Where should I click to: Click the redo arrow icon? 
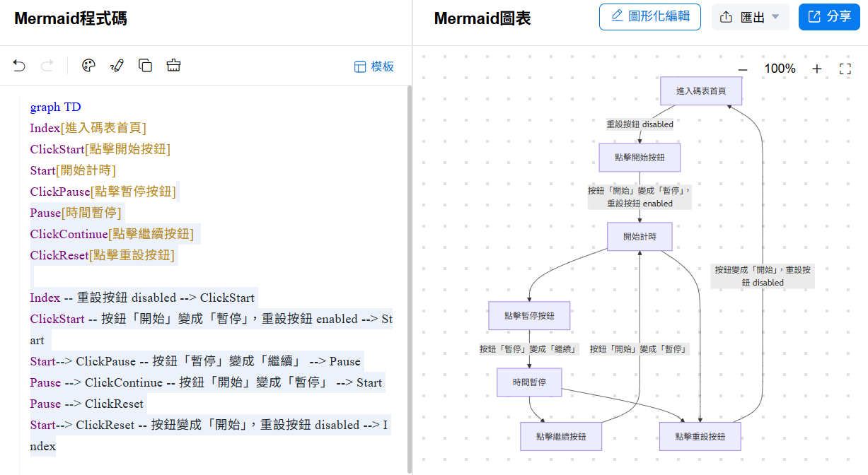click(x=47, y=66)
